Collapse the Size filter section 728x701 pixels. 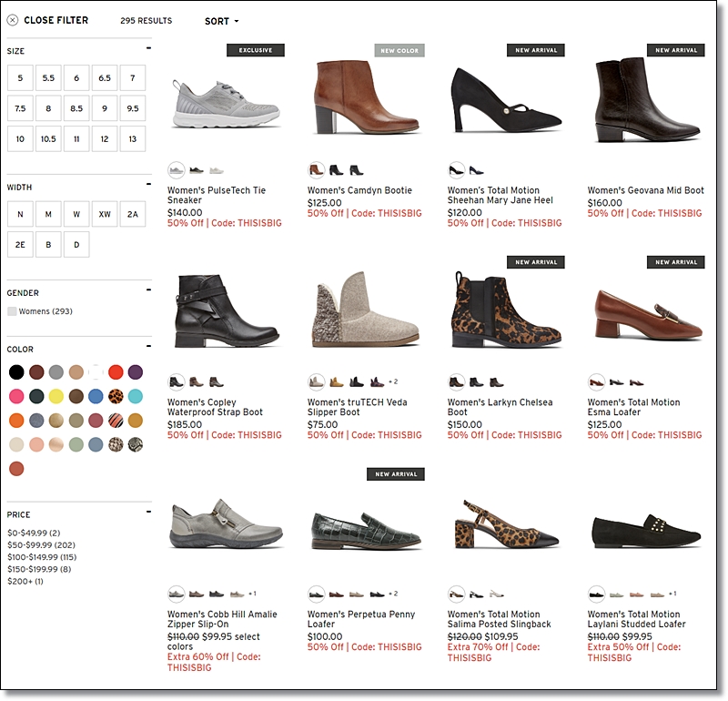[x=148, y=48]
